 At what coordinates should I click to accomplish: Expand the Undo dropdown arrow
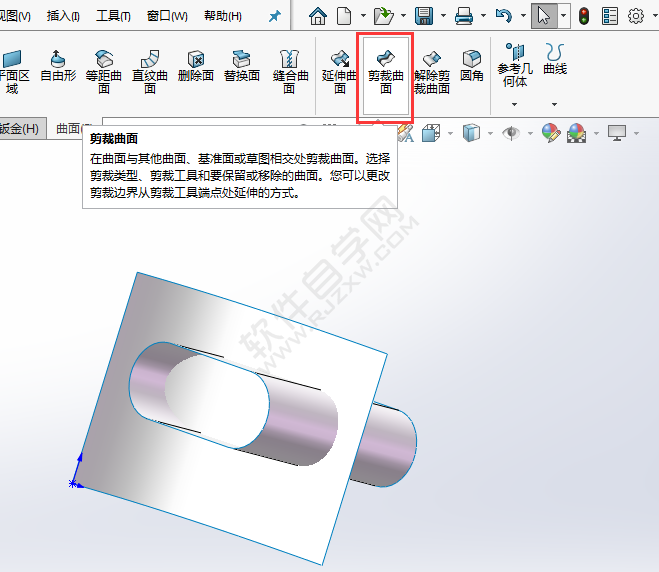tap(523, 16)
